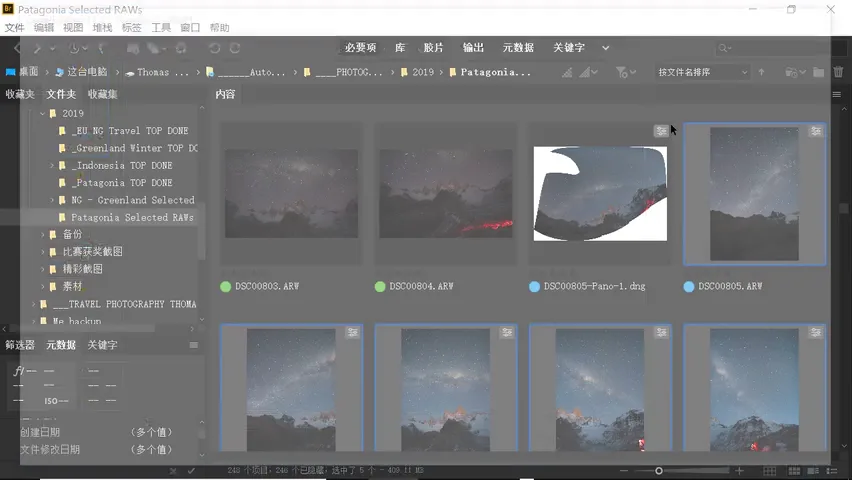Open the content panel flyout menu
This screenshot has height=480, width=852.
[x=837, y=95]
